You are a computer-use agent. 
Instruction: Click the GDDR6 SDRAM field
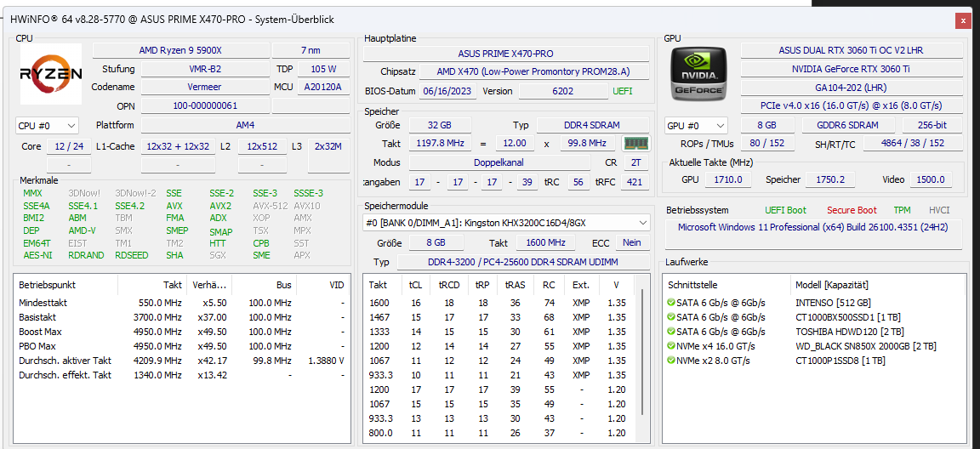849,126
